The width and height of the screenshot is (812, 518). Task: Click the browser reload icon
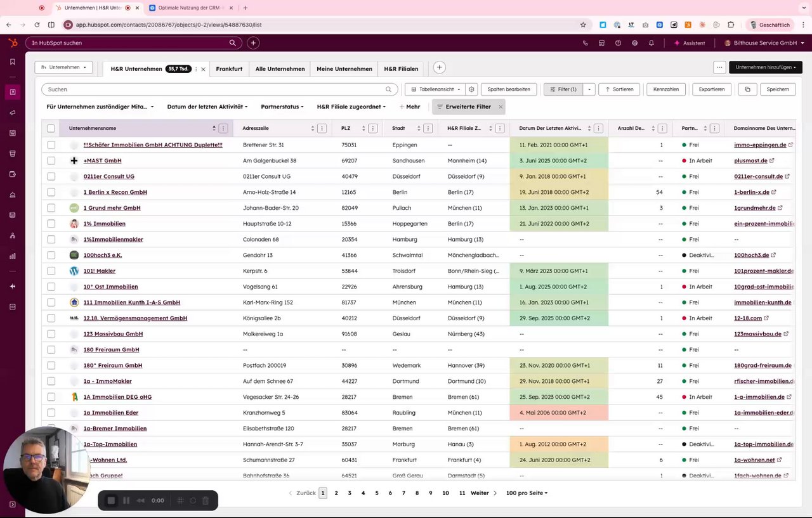coord(37,25)
